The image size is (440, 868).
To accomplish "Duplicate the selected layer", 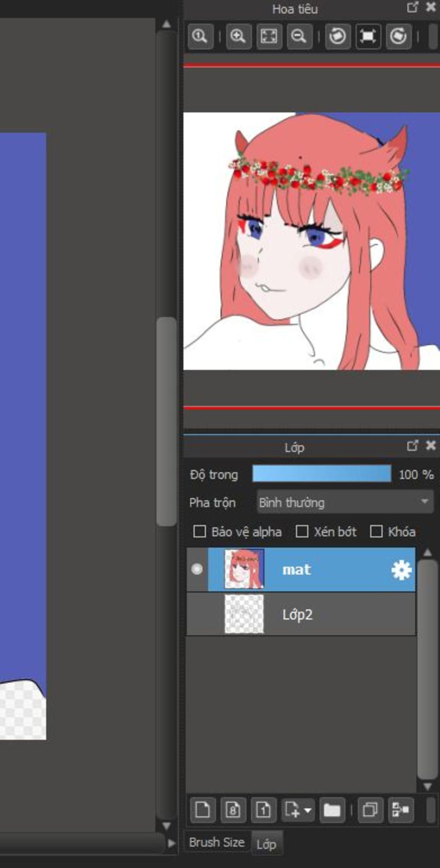I will [x=370, y=810].
